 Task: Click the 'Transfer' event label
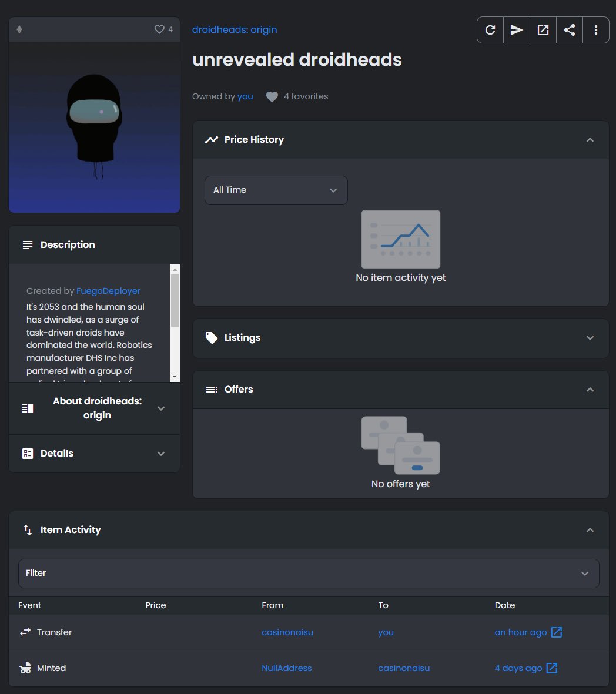(55, 632)
